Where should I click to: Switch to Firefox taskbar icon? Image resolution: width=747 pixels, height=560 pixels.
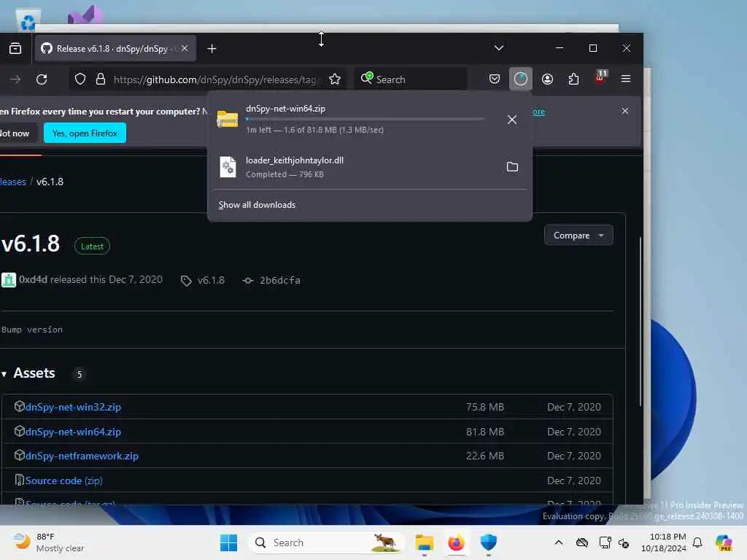tap(457, 542)
